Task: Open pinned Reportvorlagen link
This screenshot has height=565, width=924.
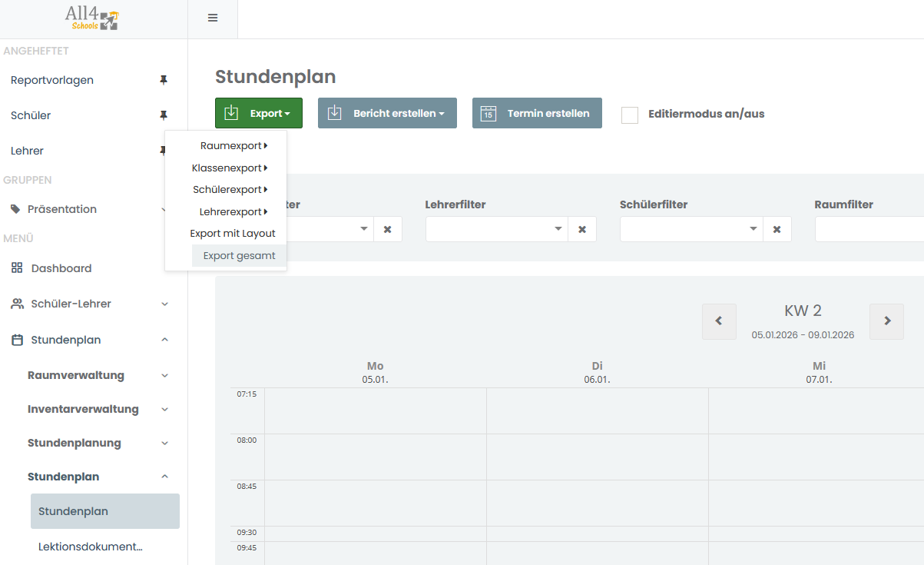Action: pos(52,80)
